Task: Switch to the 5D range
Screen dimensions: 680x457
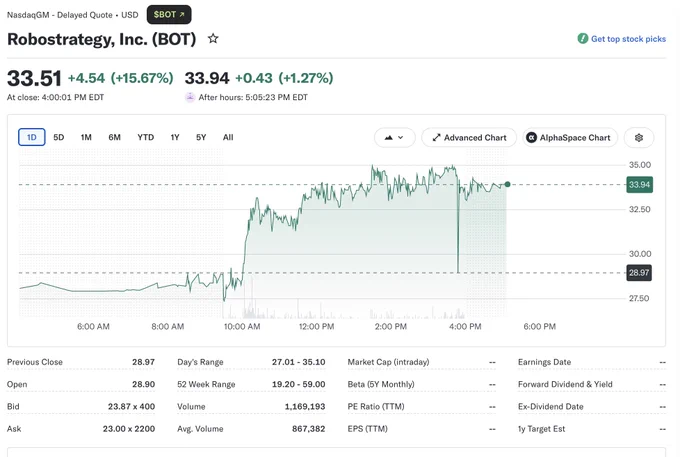Action: point(59,137)
